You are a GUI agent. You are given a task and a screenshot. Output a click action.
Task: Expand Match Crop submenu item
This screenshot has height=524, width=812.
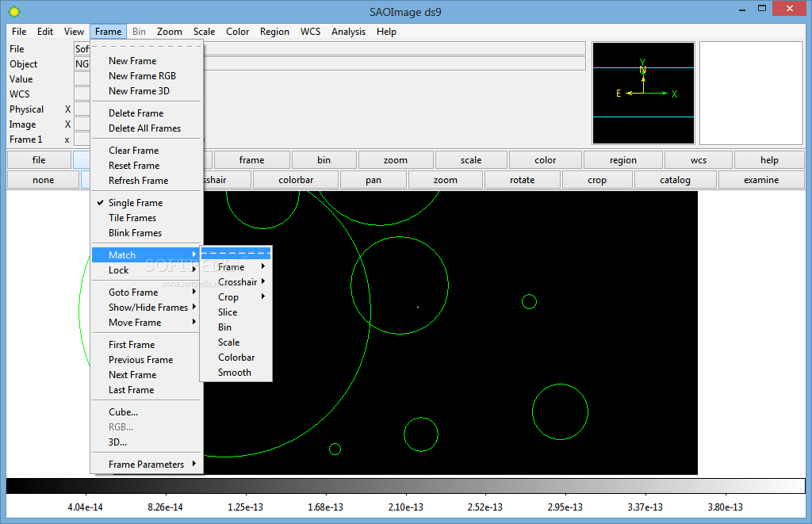coord(236,296)
